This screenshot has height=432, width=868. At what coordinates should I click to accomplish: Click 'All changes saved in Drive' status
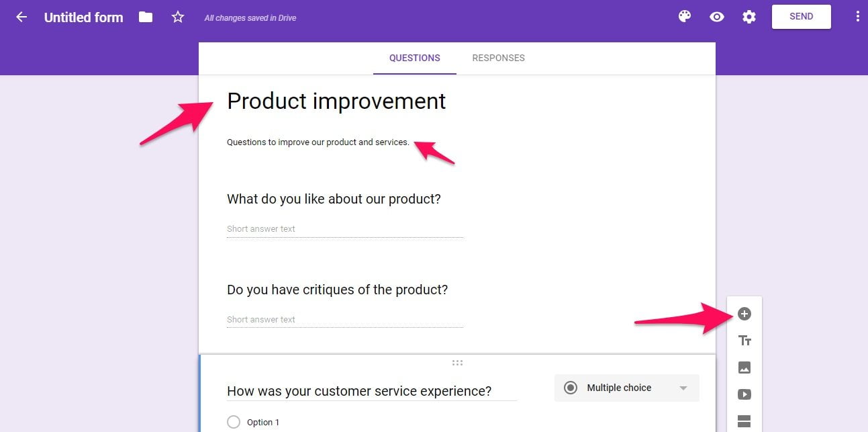[x=250, y=18]
